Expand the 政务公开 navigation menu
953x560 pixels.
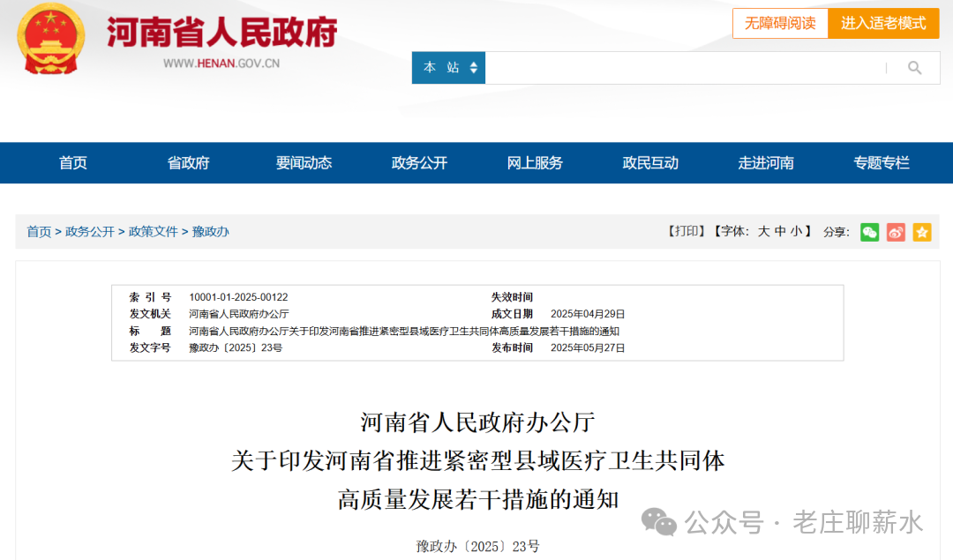point(417,162)
